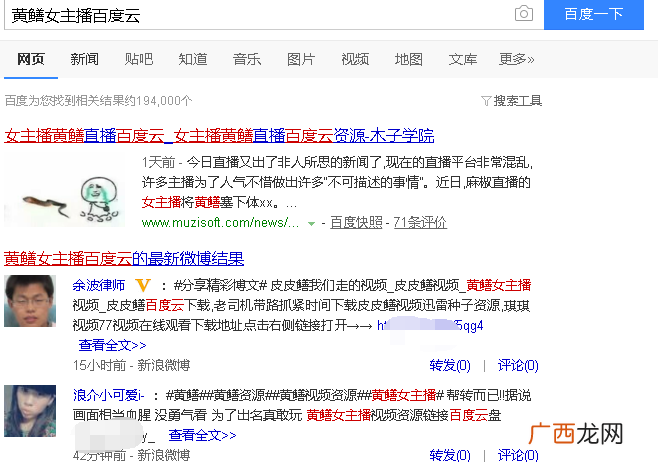The image size is (658, 462).
Task: Click the 百度一下 search button
Action: pyautogui.click(x=594, y=15)
